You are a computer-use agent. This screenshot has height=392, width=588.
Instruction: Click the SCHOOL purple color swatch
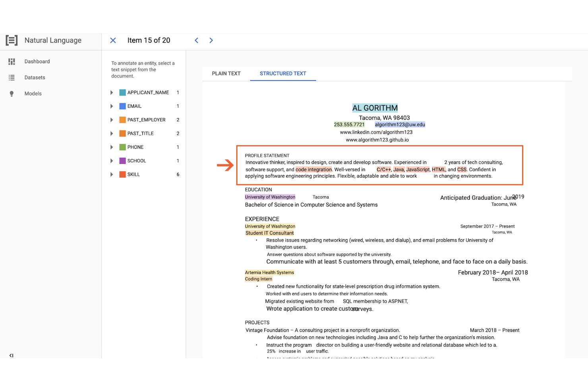click(123, 160)
